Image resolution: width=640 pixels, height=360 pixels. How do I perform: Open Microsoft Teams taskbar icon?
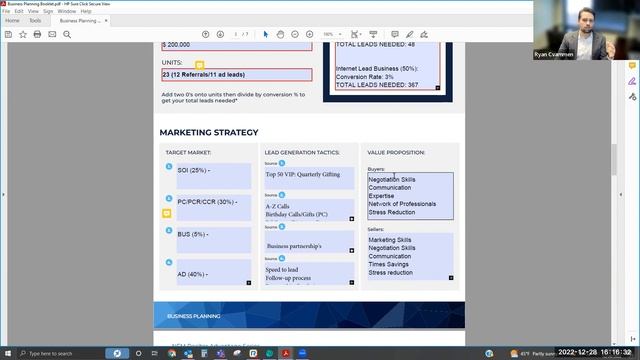(x=220, y=353)
